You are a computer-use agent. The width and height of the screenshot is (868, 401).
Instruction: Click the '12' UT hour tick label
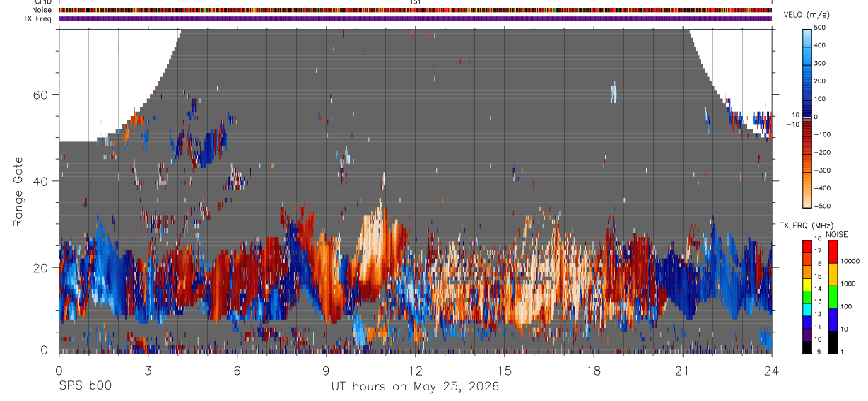pos(416,371)
